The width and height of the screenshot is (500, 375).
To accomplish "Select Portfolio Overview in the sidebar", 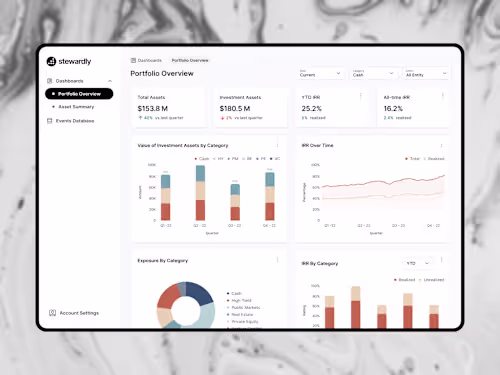I will point(79,94).
